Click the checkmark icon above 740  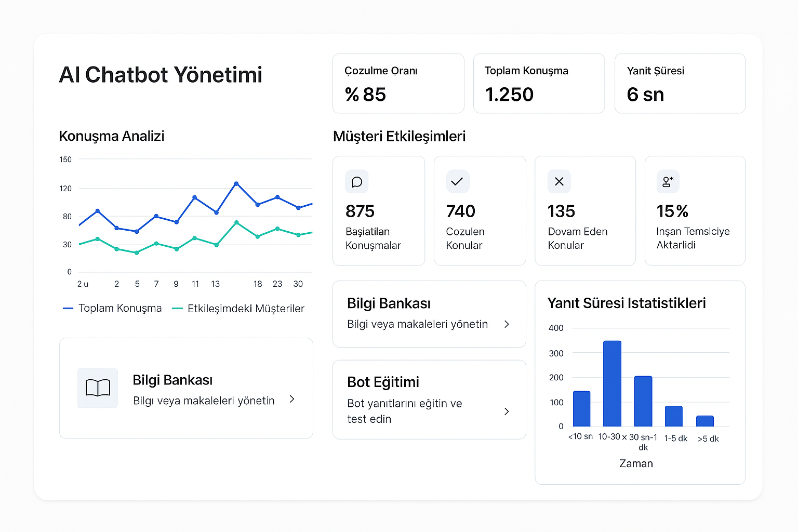[457, 182]
